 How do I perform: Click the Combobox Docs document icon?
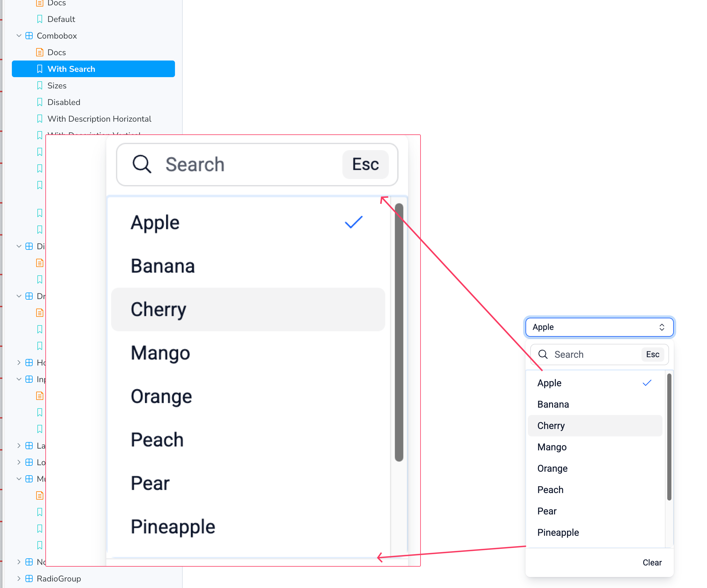point(40,52)
